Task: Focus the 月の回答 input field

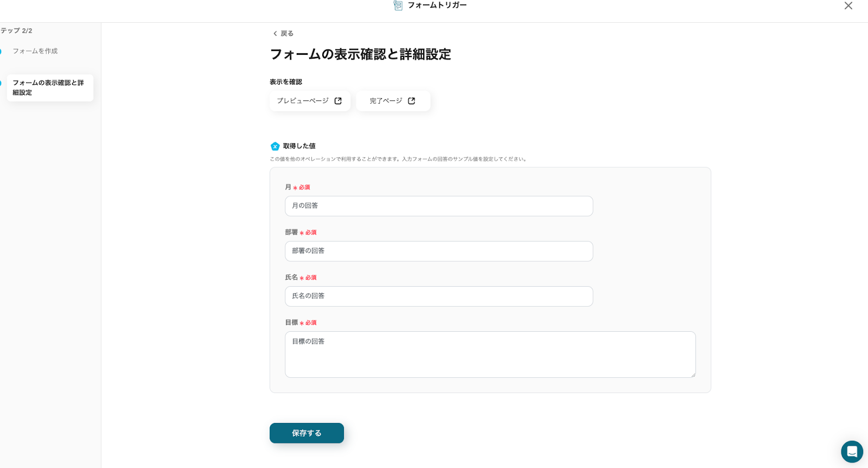Action: [438, 206]
